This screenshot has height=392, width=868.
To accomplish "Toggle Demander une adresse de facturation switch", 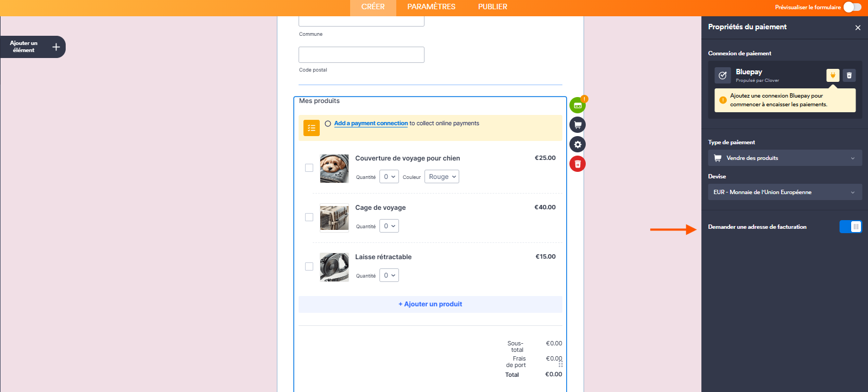I will [850, 227].
